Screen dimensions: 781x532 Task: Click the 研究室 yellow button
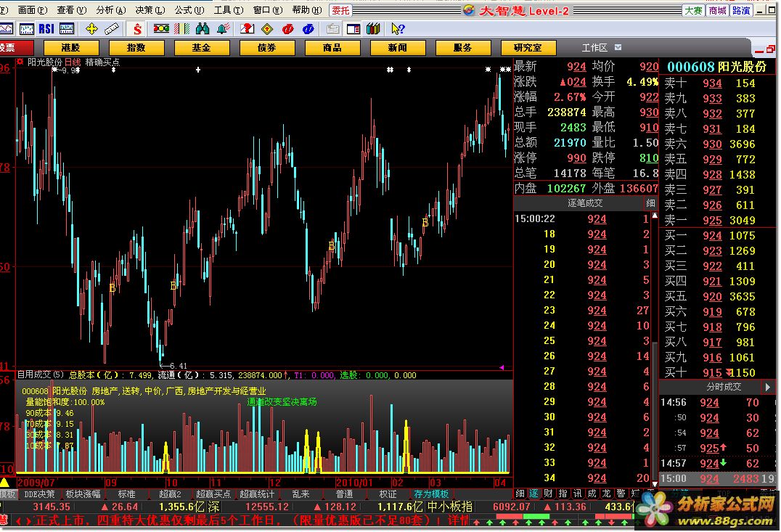point(528,48)
